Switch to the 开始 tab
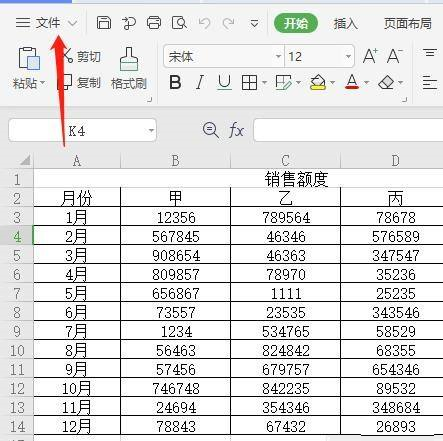Image resolution: width=443 pixels, height=441 pixels. click(296, 23)
